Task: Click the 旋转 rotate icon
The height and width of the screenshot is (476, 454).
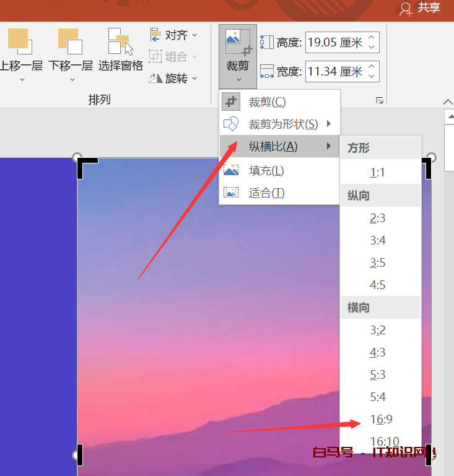Action: pos(155,79)
